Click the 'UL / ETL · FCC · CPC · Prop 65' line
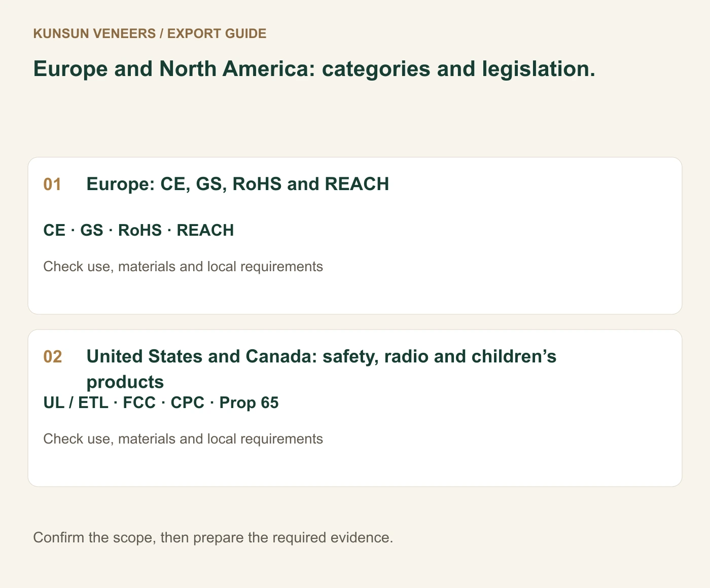The width and height of the screenshot is (710, 588). [x=161, y=402]
